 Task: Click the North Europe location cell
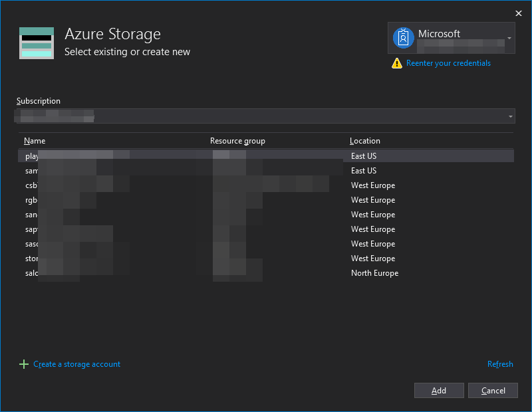(x=374, y=273)
